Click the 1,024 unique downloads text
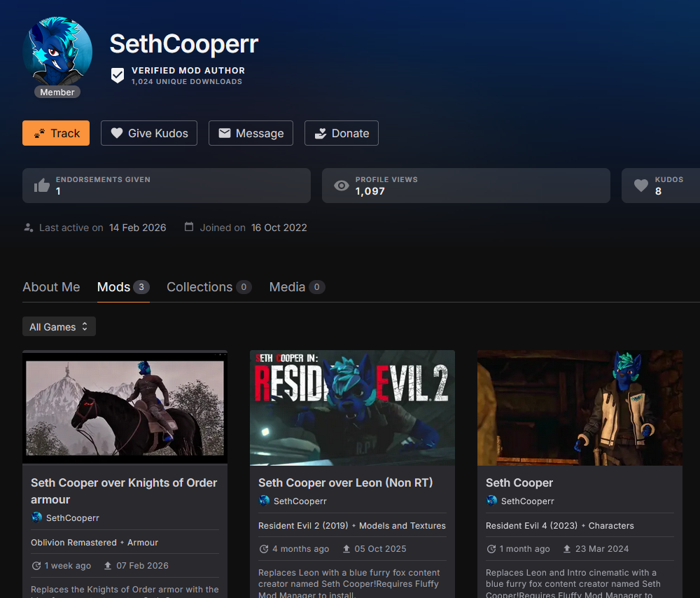The width and height of the screenshot is (700, 598). coord(187,82)
